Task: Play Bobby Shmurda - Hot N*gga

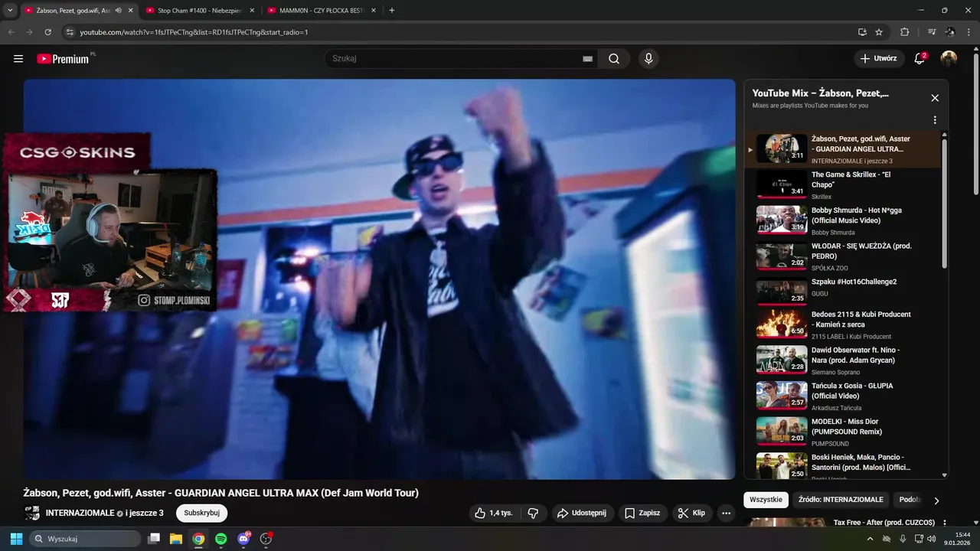Action: 842,220
